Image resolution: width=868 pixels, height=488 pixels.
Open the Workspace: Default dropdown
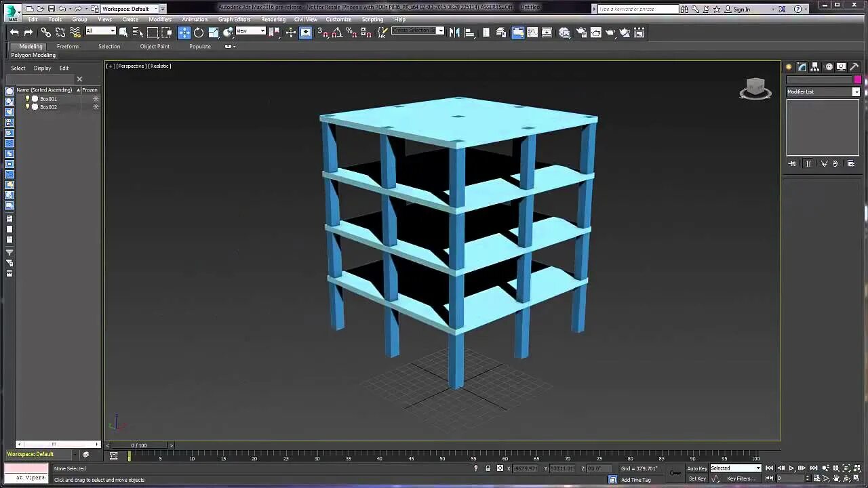[x=130, y=9]
